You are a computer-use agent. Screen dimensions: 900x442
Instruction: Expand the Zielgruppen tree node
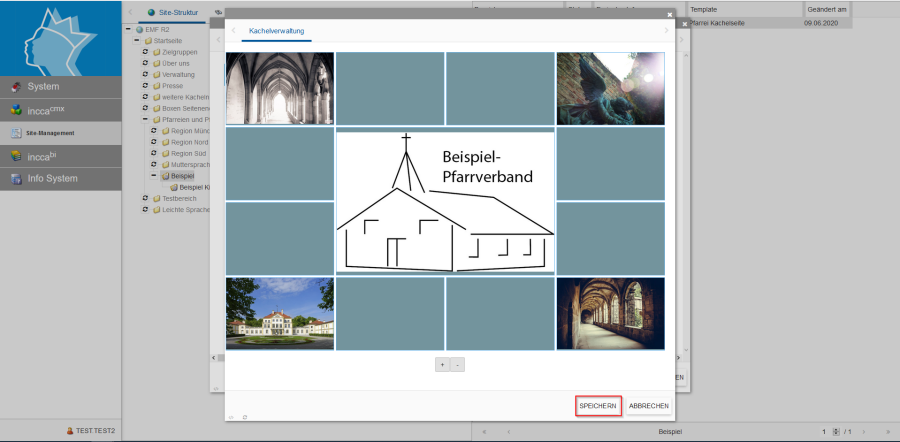coord(145,52)
